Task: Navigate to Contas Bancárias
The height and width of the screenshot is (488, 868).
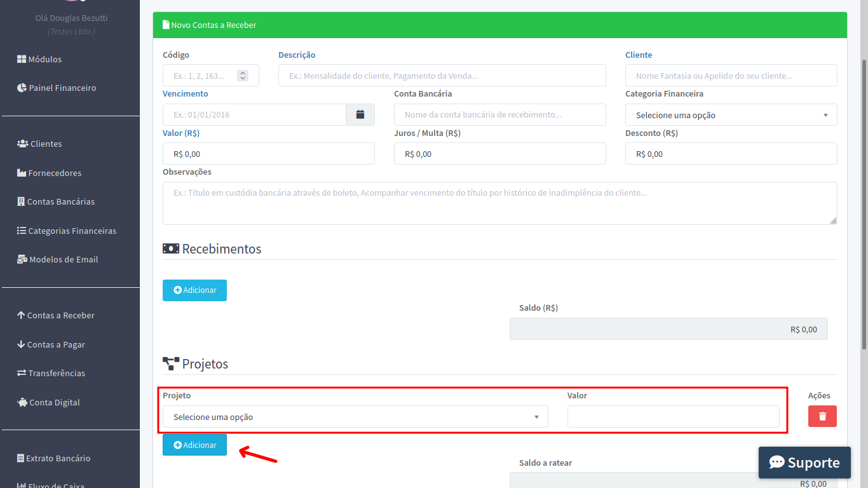Action: (56, 201)
